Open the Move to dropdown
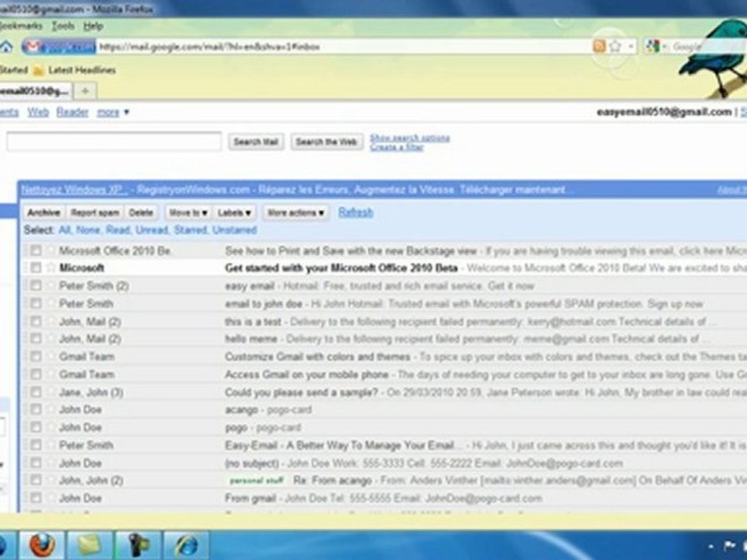The width and height of the screenshot is (747, 560). click(x=188, y=212)
